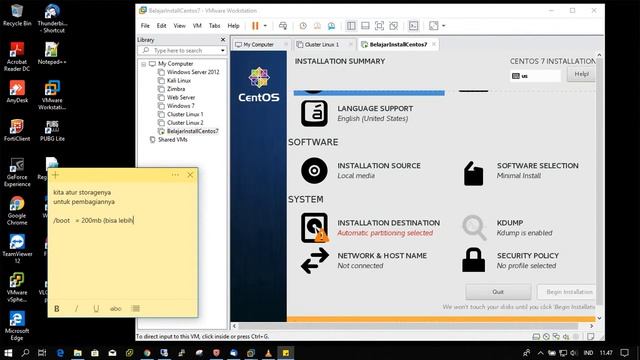This screenshot has width=640, height=360.
Task: Close the sticky note
Action: [x=190, y=175]
